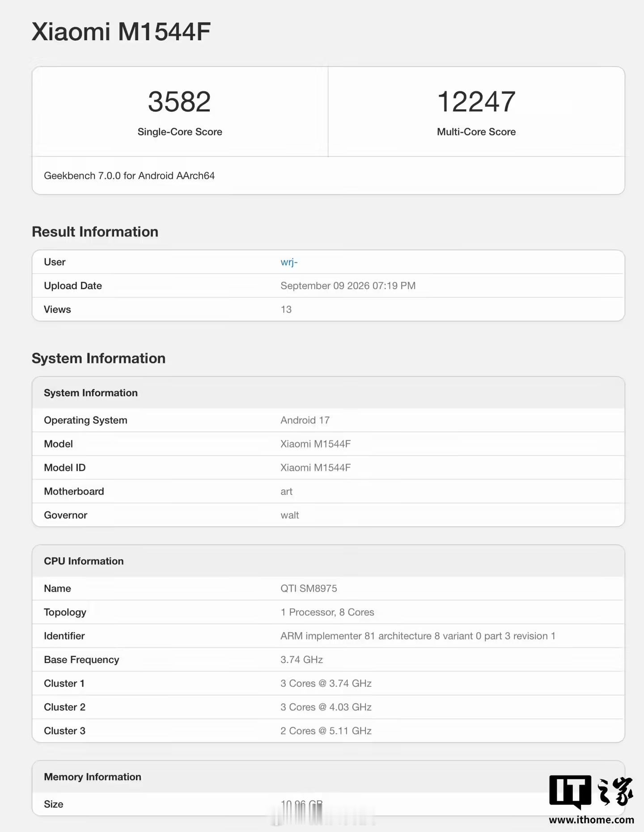Viewport: 644px width, 832px height.
Task: Click the Model ID row value Xiaomi M1544F
Action: tap(316, 468)
